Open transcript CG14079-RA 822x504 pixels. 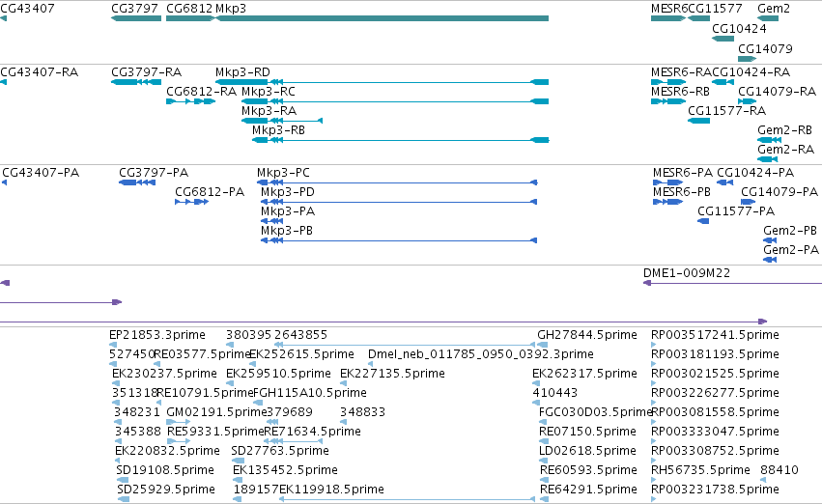(778, 91)
